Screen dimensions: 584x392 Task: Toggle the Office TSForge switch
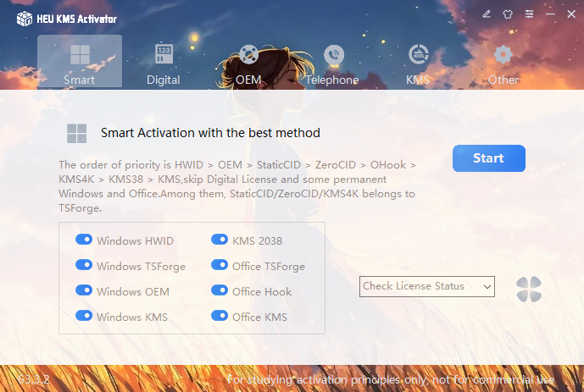pyautogui.click(x=220, y=265)
